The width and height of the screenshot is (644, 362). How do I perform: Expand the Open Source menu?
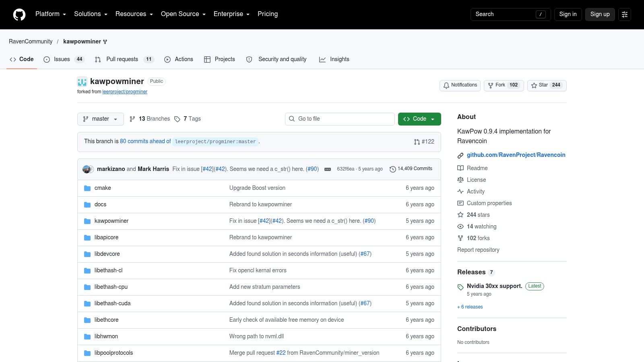click(x=184, y=14)
